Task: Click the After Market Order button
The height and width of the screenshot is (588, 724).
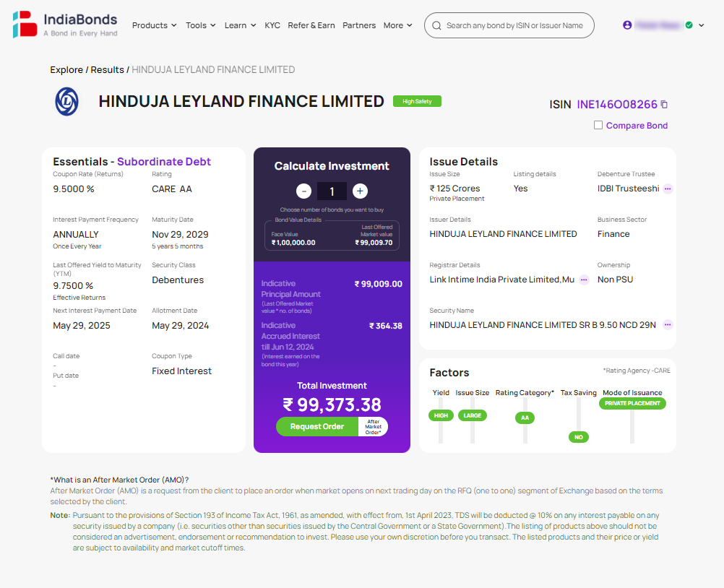Action: (373, 426)
